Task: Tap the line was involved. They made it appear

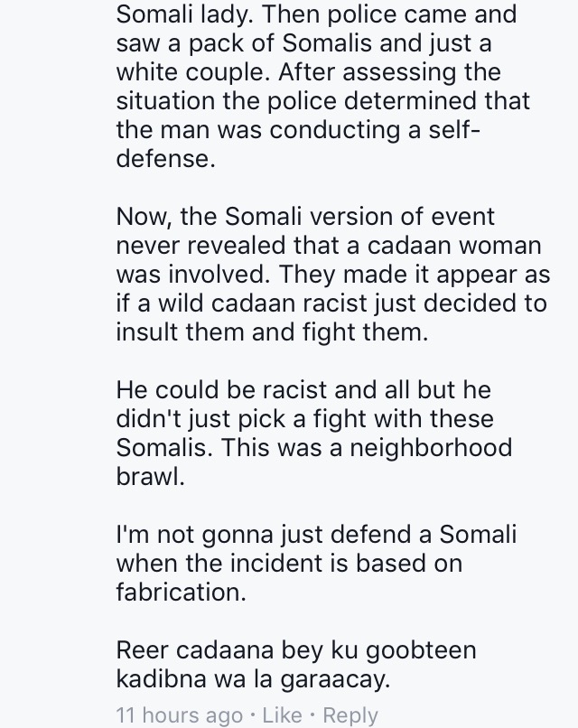Action: tap(333, 275)
